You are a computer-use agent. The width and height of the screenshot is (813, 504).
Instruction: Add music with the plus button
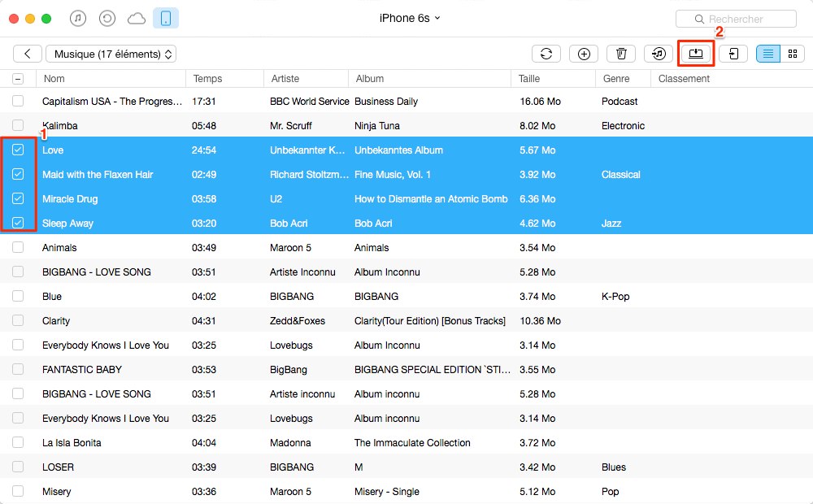(584, 54)
